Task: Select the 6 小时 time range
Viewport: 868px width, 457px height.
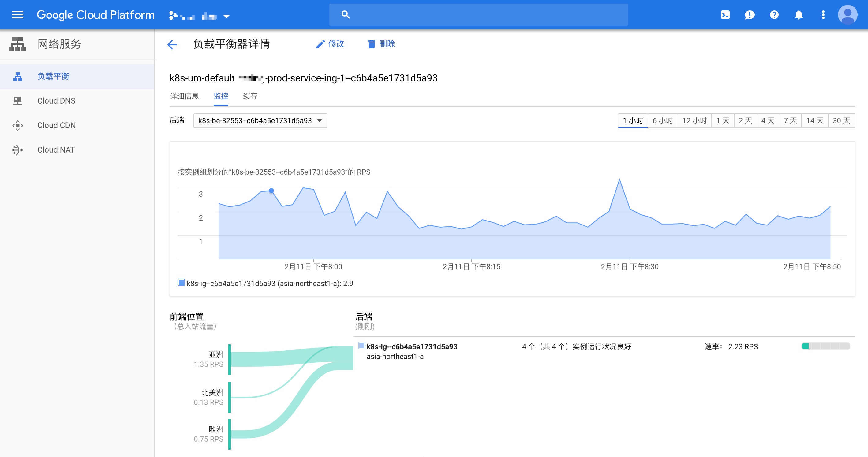Action: pyautogui.click(x=662, y=121)
